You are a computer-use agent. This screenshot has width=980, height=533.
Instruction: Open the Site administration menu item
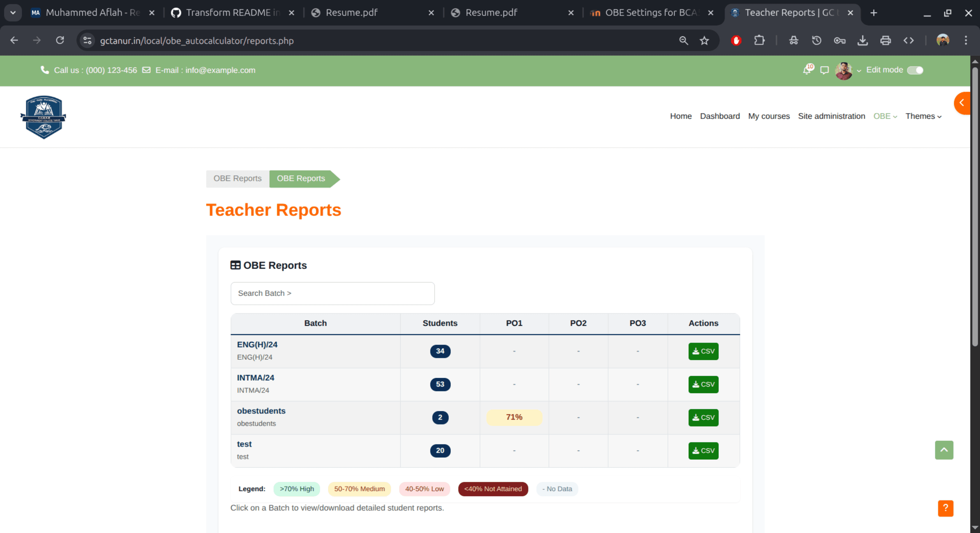point(831,116)
